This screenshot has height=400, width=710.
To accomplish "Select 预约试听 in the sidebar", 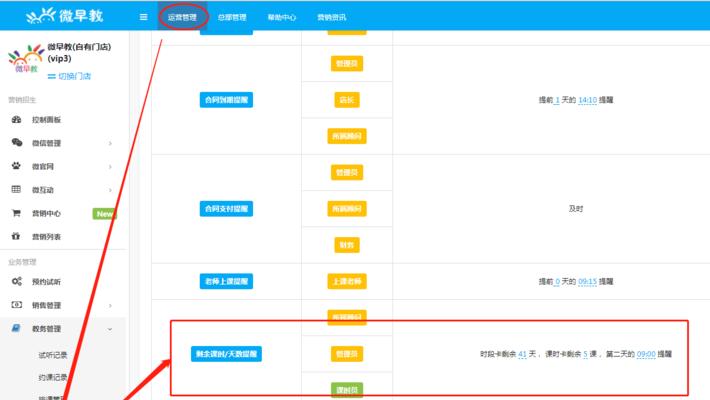I will (x=46, y=282).
